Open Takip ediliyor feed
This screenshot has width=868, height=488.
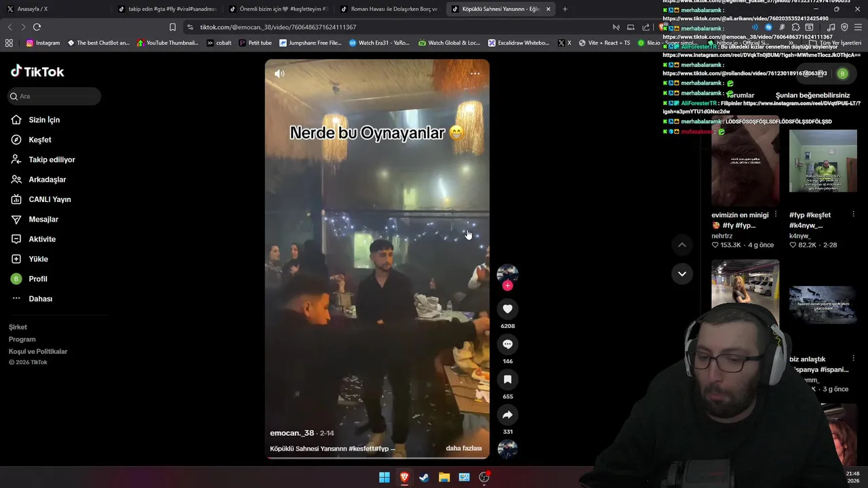[x=52, y=159]
